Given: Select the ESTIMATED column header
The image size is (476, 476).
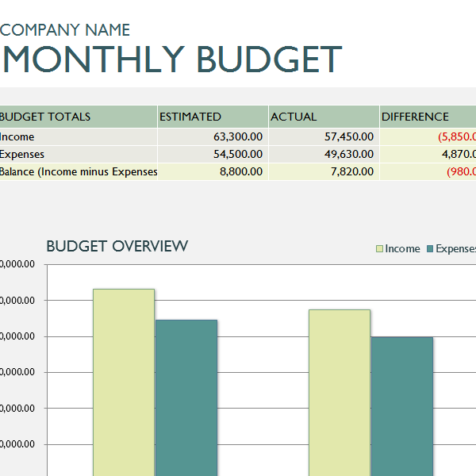Looking at the screenshot, I should 213,117.
